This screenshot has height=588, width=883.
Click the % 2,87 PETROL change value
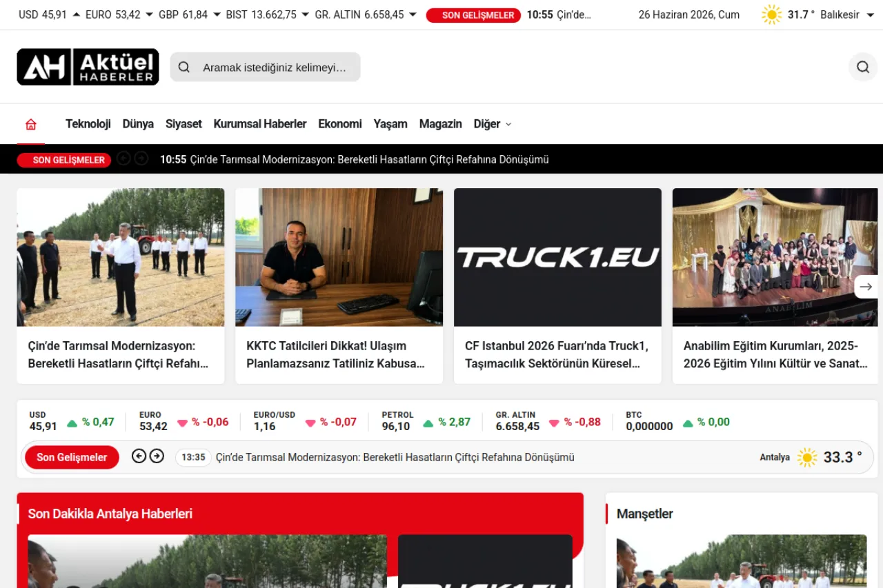coord(455,422)
